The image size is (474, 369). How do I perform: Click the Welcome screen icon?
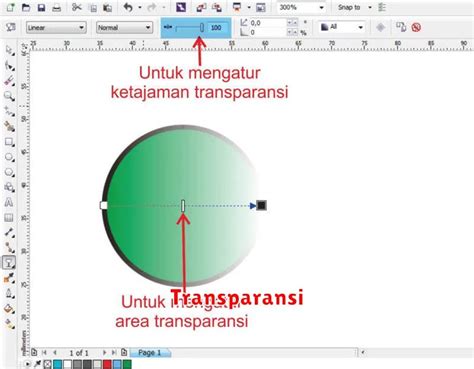261,7
